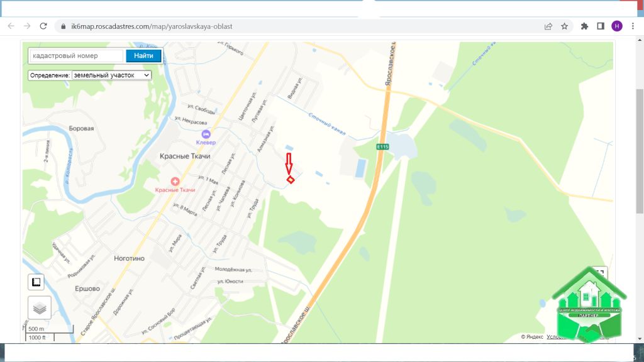Image resolution: width=644 pixels, height=362 pixels.
Task: Open the purple H profile avatar
Action: [x=617, y=26]
